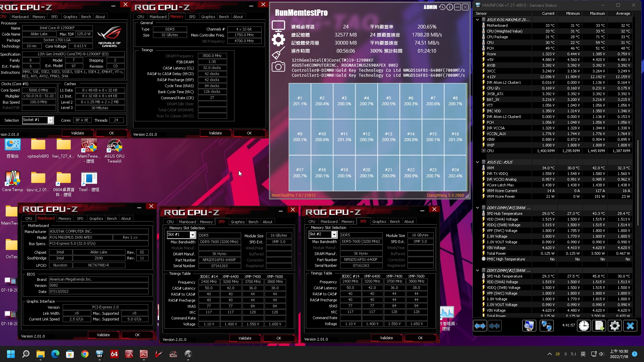Click the info icon in RunMemtestPro title bar

point(450,7)
